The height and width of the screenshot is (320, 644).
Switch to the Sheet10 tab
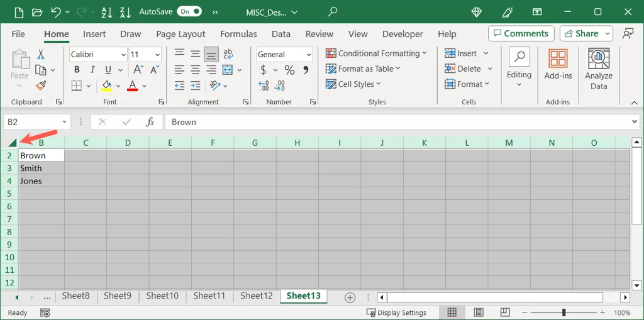click(x=162, y=296)
